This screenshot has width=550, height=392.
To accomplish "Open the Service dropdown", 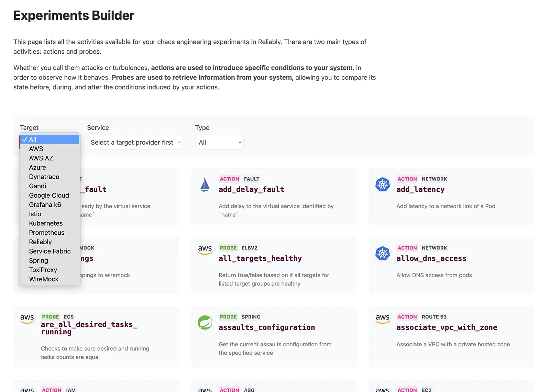I will point(135,142).
